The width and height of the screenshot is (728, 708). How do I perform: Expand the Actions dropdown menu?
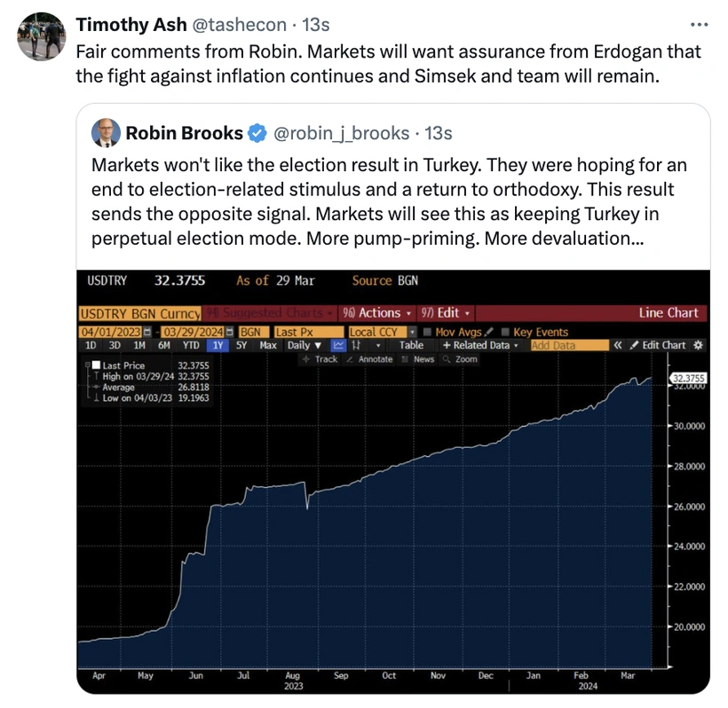pos(378,312)
